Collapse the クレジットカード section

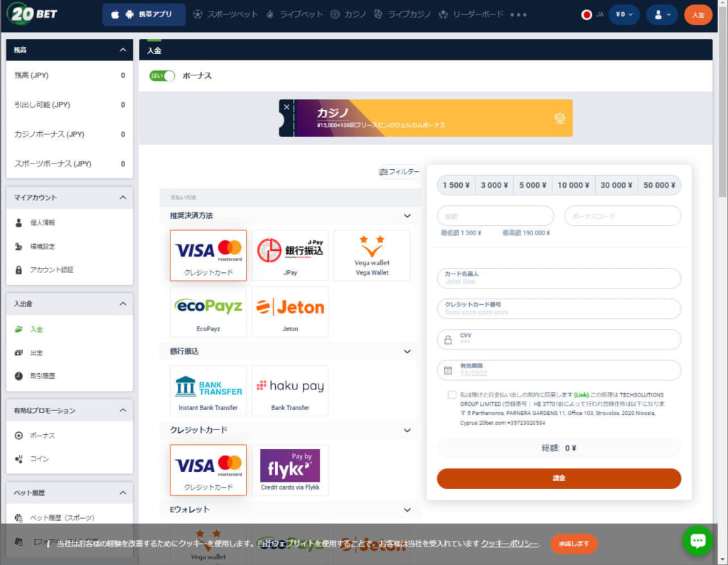click(407, 431)
